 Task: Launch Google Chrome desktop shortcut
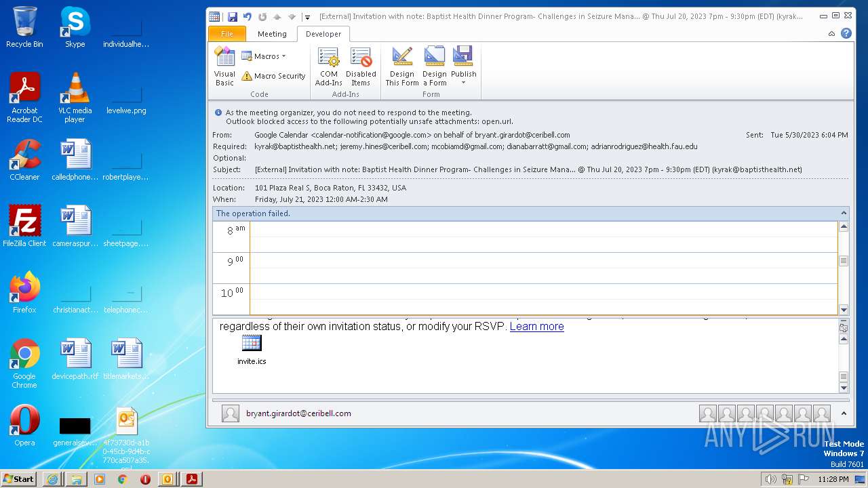[24, 363]
